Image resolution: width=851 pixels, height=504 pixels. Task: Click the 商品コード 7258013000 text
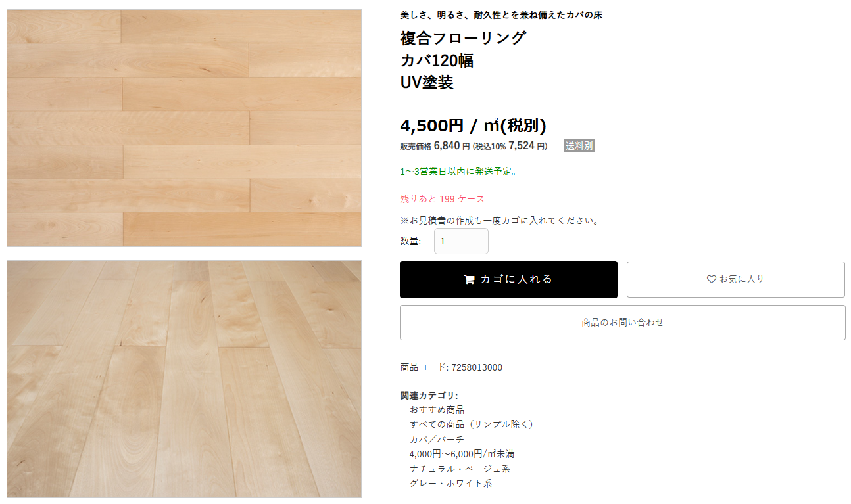pyautogui.click(x=451, y=367)
